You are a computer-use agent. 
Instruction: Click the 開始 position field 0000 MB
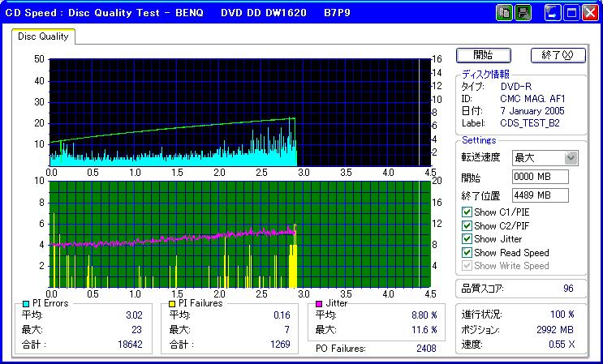tap(541, 177)
